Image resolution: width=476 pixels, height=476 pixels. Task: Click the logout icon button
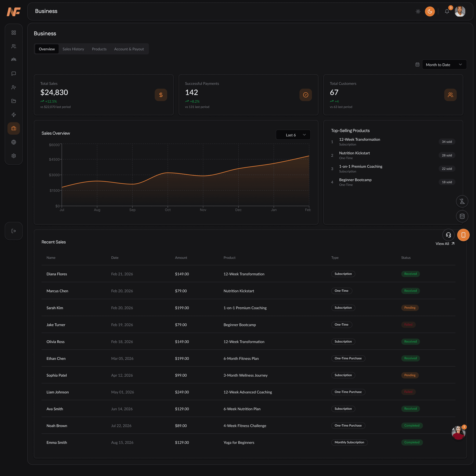click(x=14, y=231)
